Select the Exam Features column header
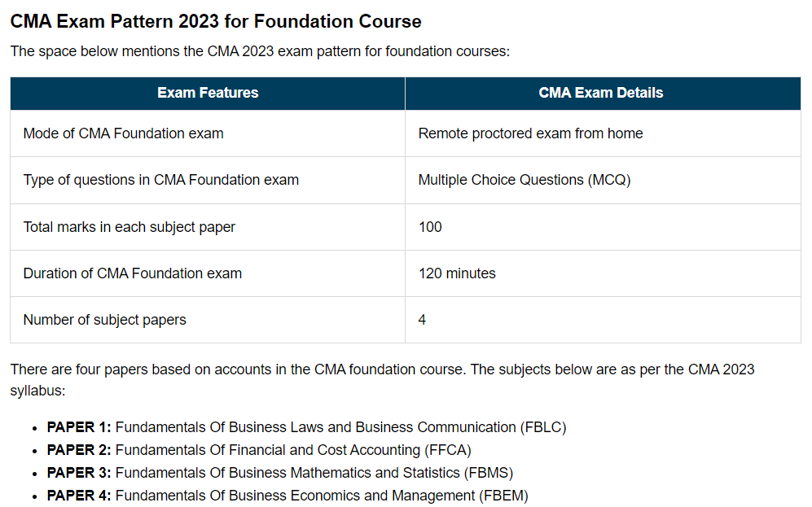Image resolution: width=812 pixels, height=507 pixels. tap(208, 93)
